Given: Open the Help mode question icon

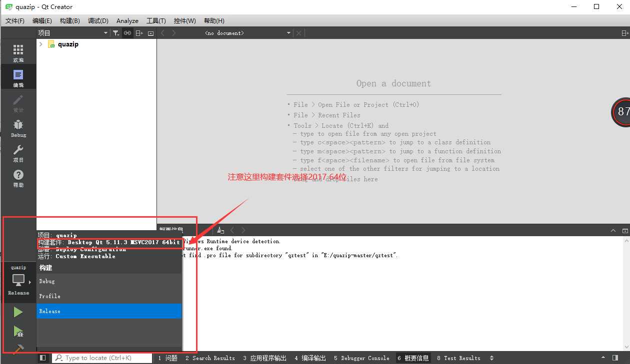Looking at the screenshot, I should [x=18, y=177].
